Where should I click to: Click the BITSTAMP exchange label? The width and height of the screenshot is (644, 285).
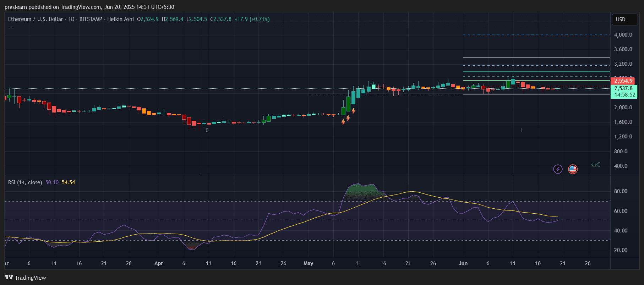91,19
